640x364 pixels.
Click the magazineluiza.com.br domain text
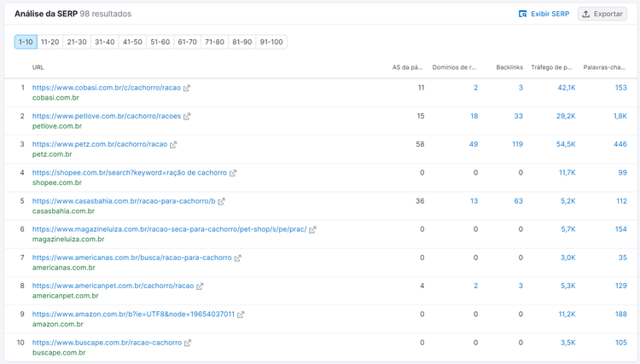pyautogui.click(x=68, y=240)
